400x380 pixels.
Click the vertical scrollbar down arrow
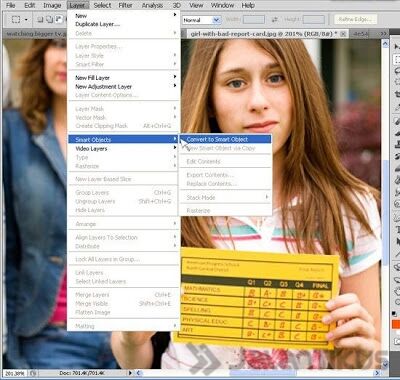coord(385,364)
